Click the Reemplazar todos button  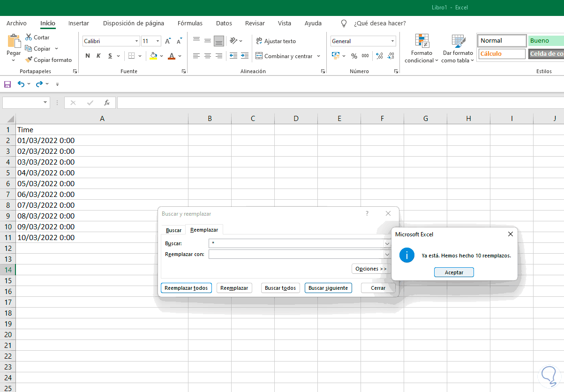click(x=186, y=288)
